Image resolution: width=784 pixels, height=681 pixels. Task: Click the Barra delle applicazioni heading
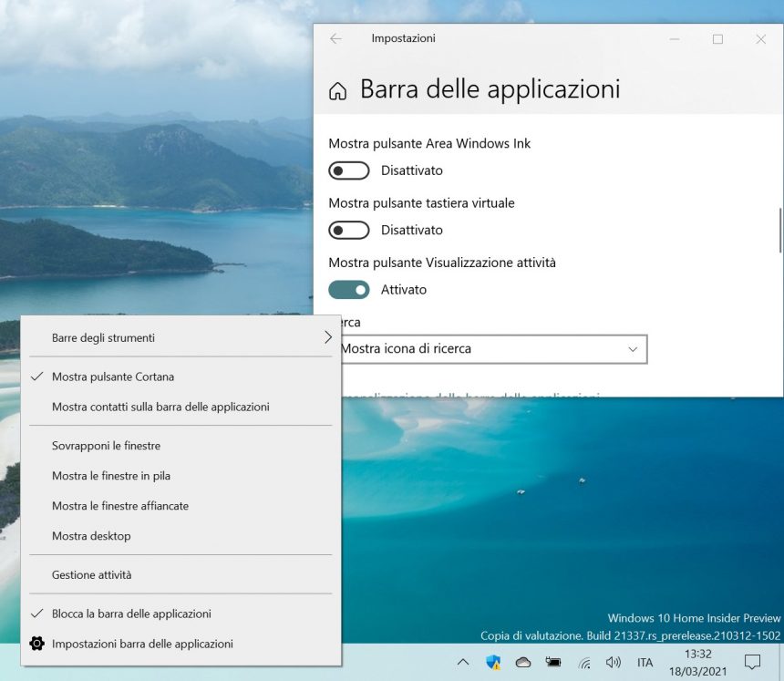490,89
